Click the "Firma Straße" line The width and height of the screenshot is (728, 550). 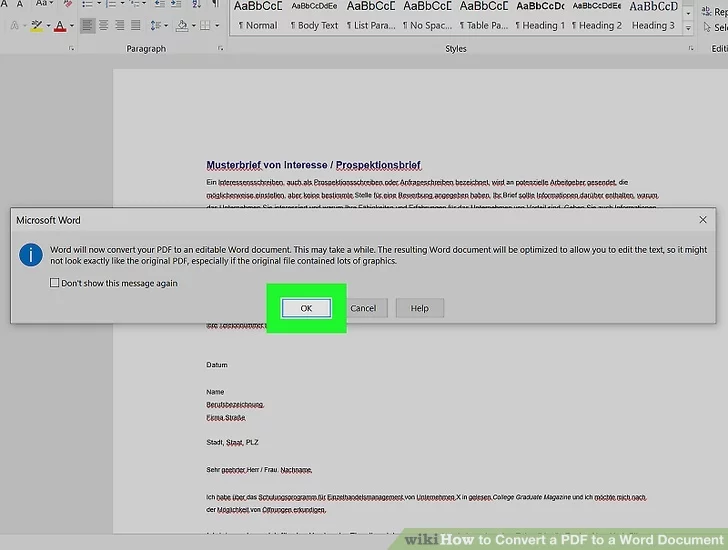click(226, 418)
